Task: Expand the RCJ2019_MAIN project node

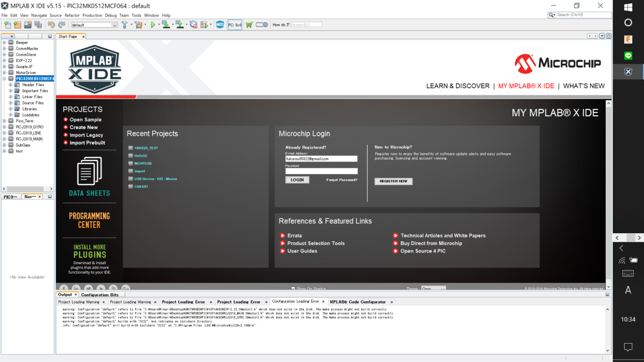Action: click(4, 139)
